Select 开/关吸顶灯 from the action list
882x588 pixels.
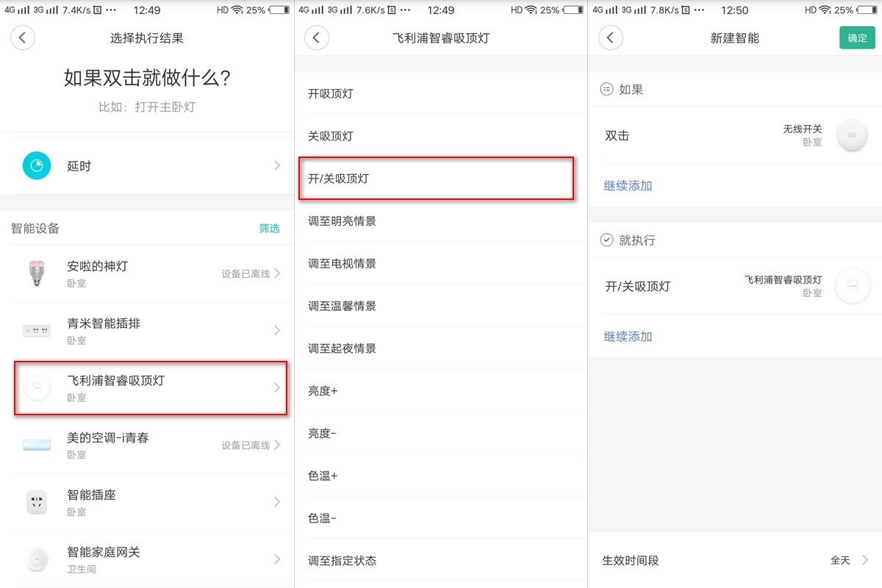tap(437, 179)
